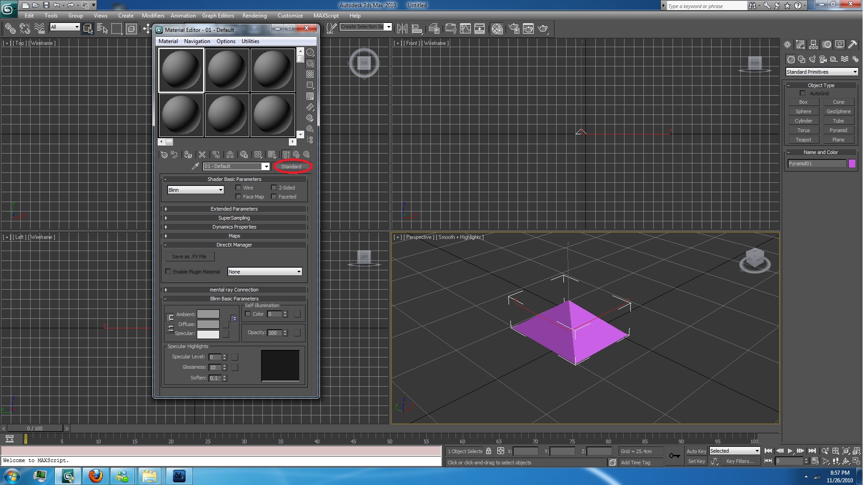This screenshot has width=868, height=485.
Task: Click the Pyramid01 object color swatch
Action: pos(852,163)
